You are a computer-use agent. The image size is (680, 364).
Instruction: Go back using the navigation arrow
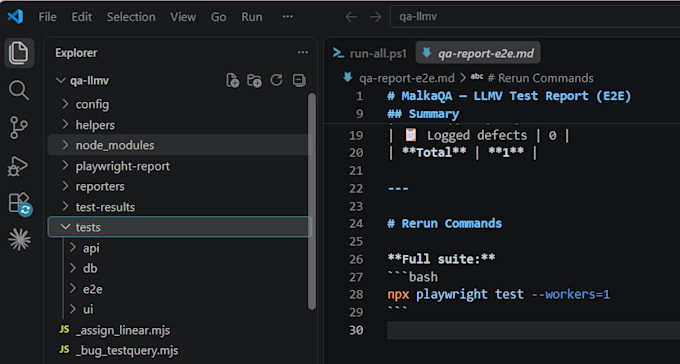351,17
